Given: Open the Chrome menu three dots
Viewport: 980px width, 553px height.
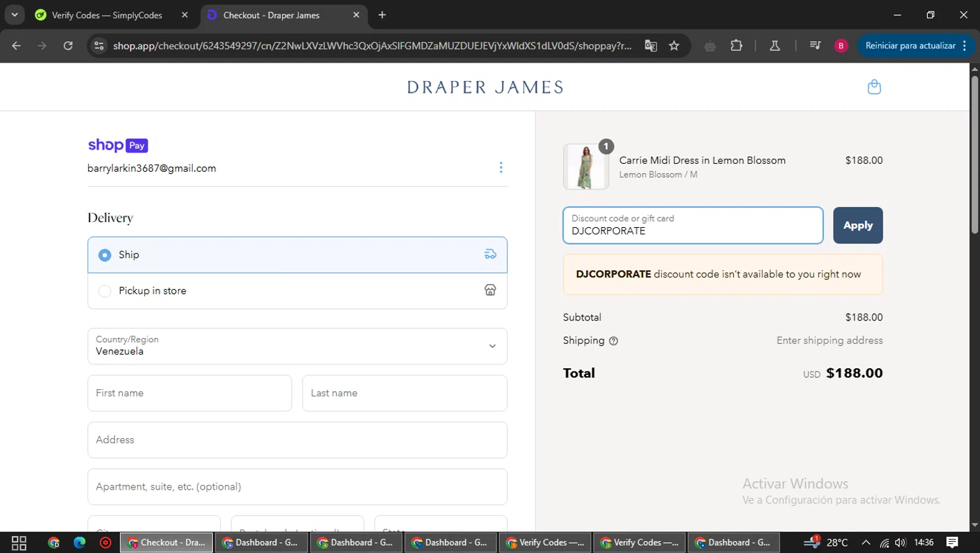Looking at the screenshot, I should [965, 46].
